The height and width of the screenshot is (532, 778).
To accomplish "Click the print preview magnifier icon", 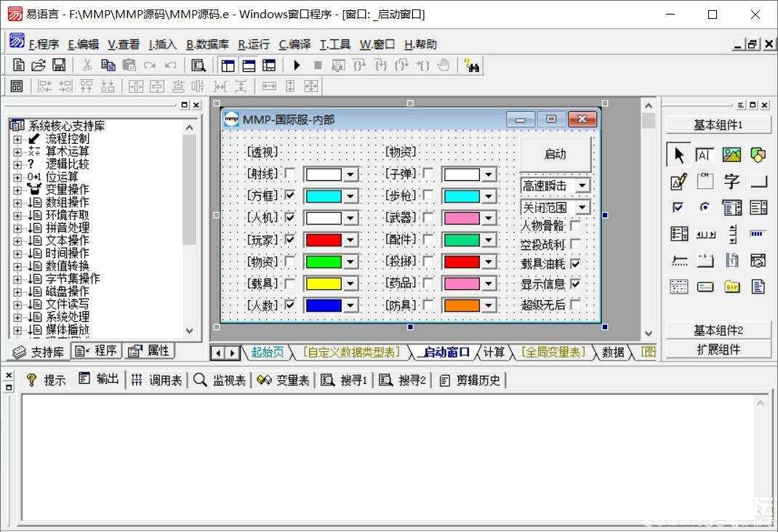I will coord(198,65).
